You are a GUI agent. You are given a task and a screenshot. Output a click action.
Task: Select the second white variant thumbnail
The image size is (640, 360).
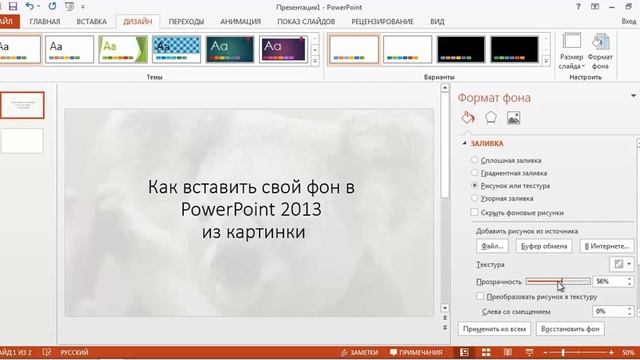coord(407,49)
